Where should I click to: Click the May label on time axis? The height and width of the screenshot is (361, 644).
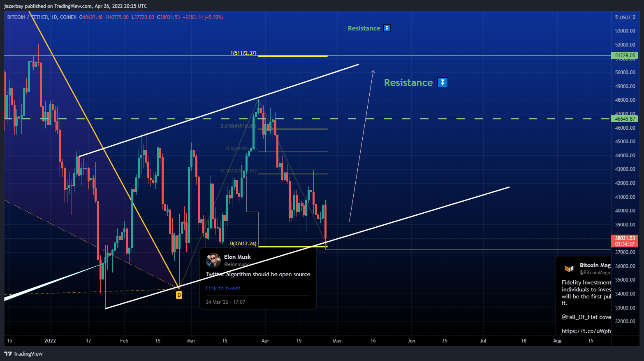(x=337, y=341)
